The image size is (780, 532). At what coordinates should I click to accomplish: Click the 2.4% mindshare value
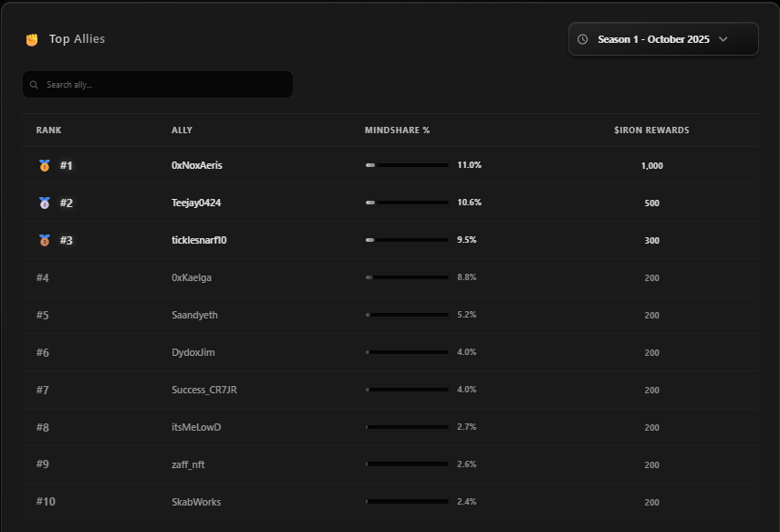tap(466, 501)
